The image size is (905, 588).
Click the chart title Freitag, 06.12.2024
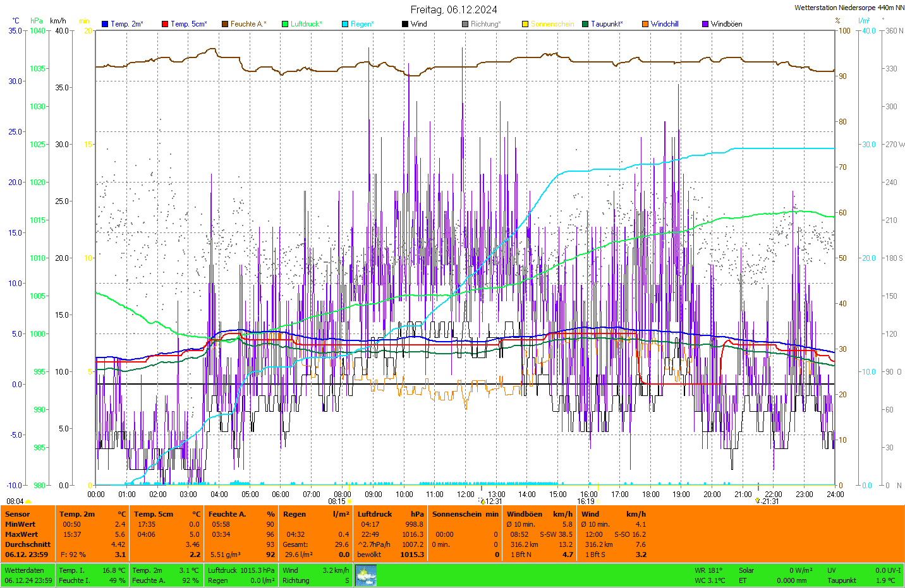click(x=453, y=9)
